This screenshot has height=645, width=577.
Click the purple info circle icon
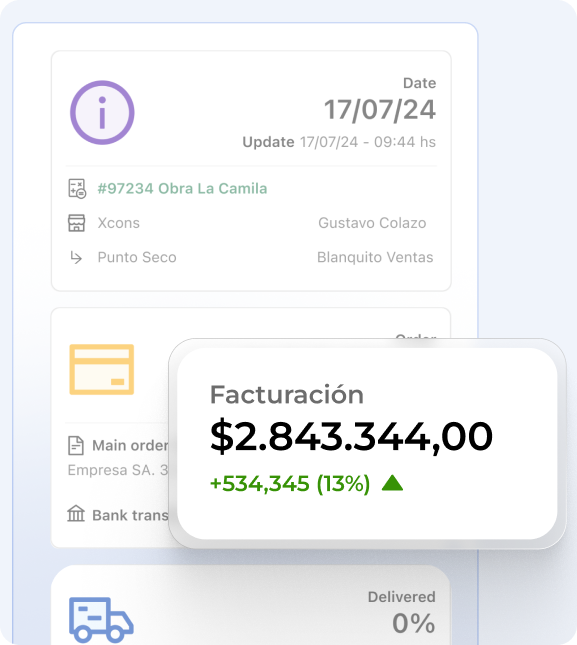coord(102,112)
